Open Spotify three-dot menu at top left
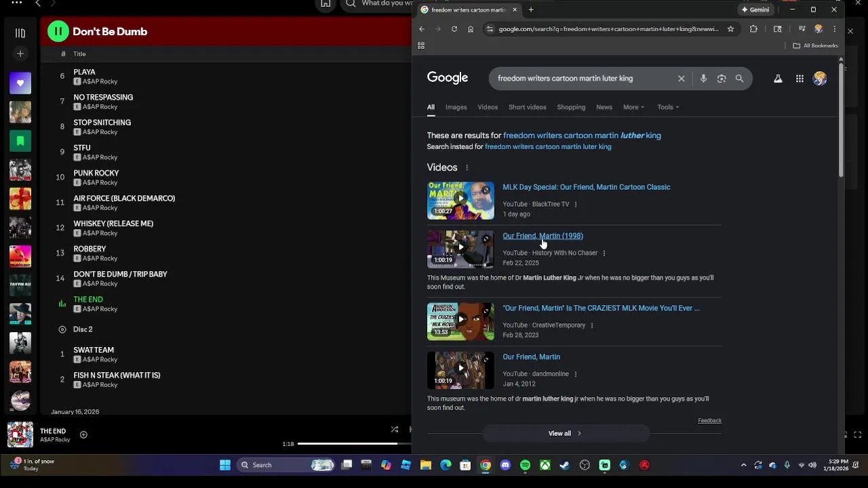Image resolution: width=868 pixels, height=488 pixels. tap(16, 3)
